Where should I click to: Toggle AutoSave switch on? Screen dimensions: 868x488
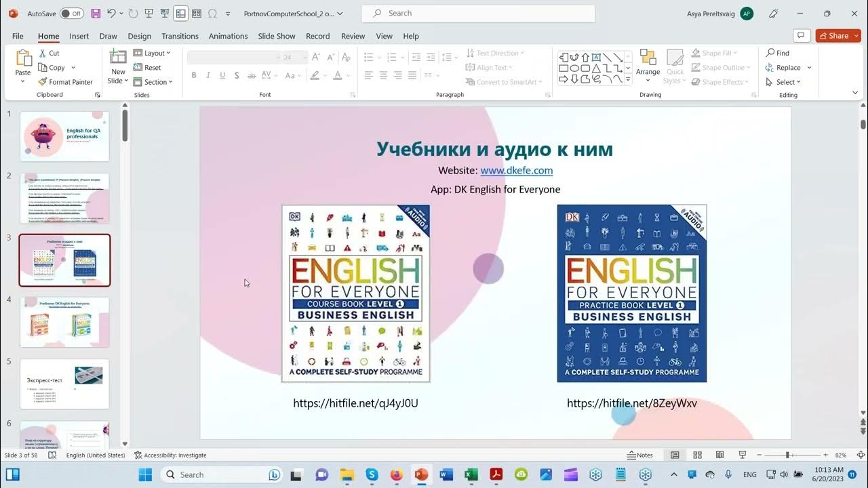71,14
